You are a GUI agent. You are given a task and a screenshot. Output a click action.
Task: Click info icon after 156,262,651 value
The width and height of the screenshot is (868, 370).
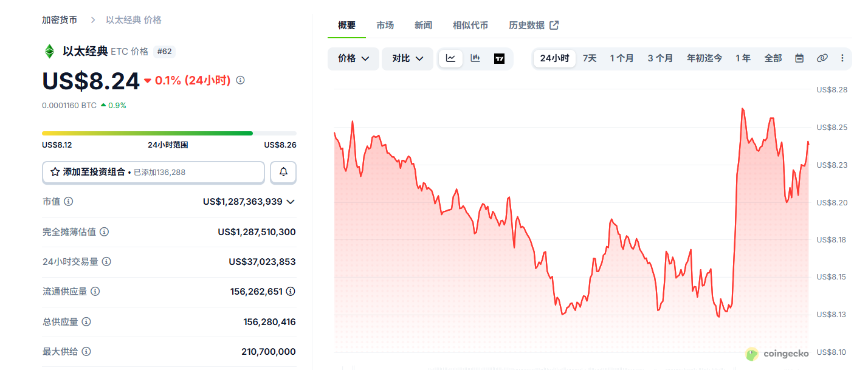click(291, 291)
